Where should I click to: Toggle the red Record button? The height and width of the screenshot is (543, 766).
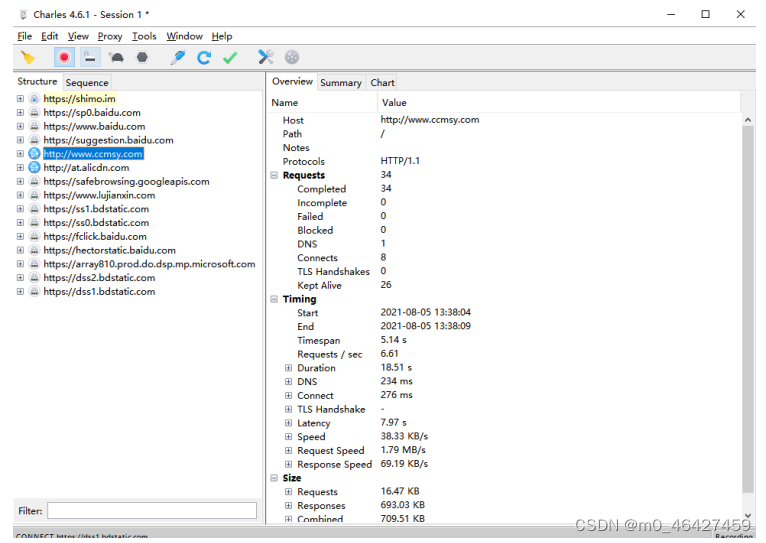(x=64, y=58)
